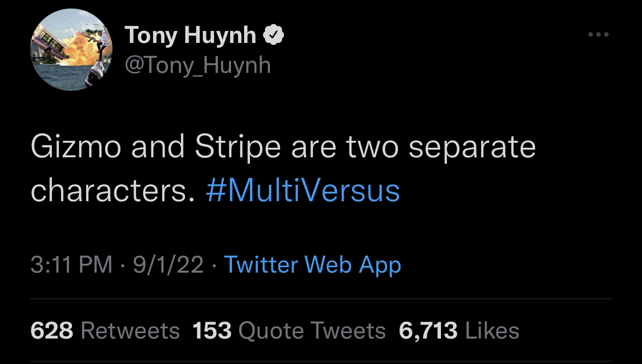Click the 153 quote tweet count number
The image size is (642, 364).
(212, 331)
